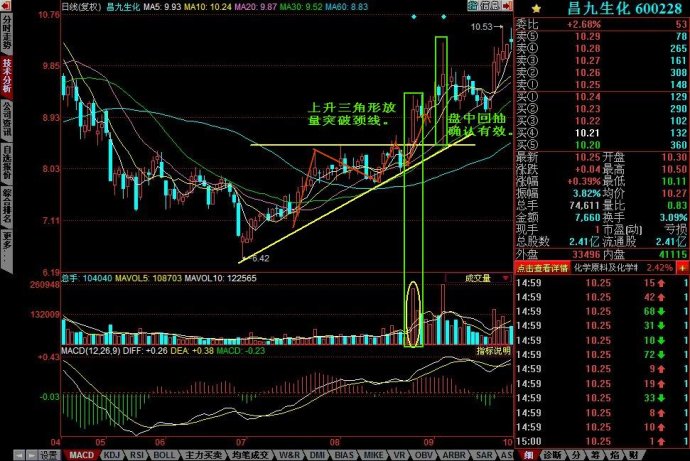The height and width of the screenshot is (461, 690).
Task: Click the MACD(12,26,9) parameter label
Action: pyautogui.click(x=90, y=351)
